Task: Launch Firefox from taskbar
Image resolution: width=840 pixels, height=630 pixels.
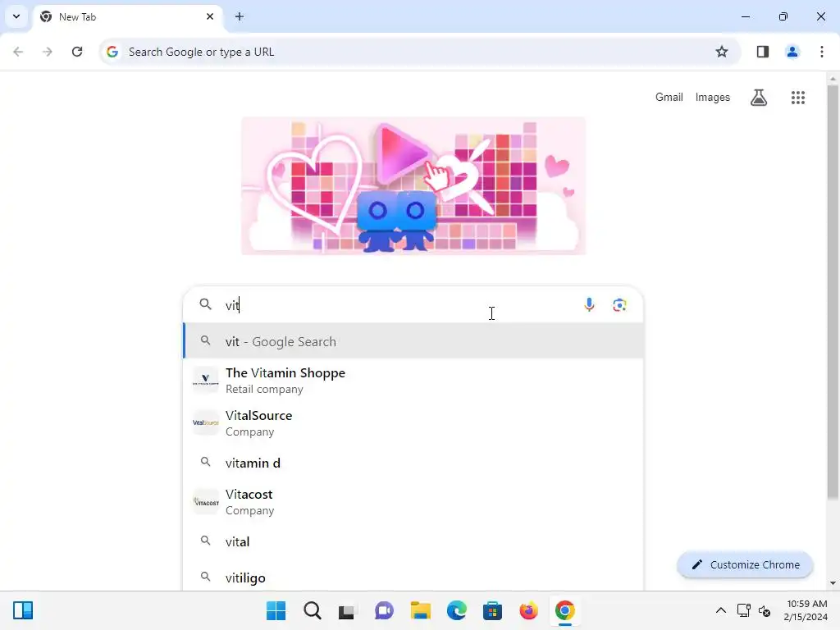Action: pos(529,610)
